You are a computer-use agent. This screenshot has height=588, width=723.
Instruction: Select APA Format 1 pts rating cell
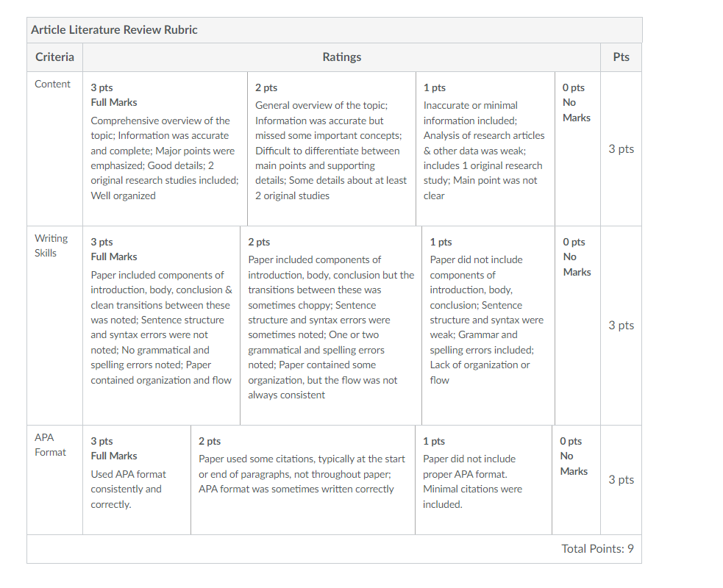pyautogui.click(x=484, y=480)
